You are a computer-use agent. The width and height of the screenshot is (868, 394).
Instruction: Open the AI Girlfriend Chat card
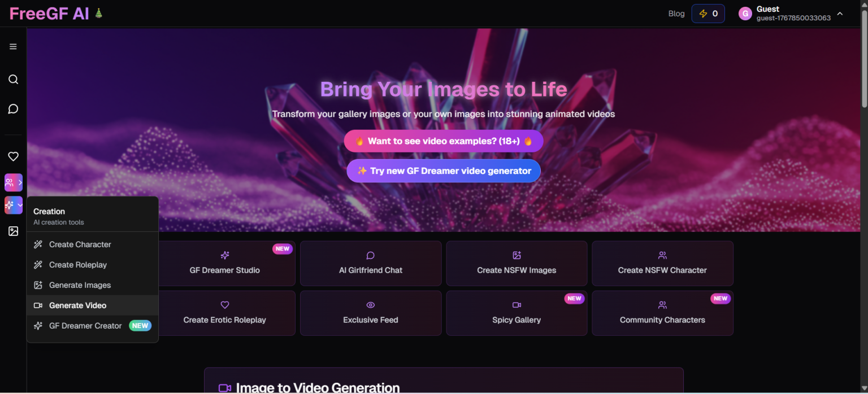click(x=370, y=263)
